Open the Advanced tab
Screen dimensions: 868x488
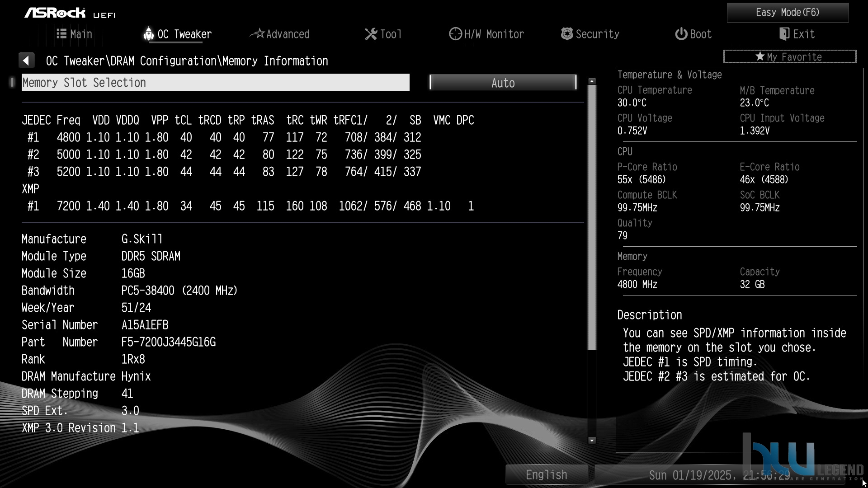click(280, 34)
